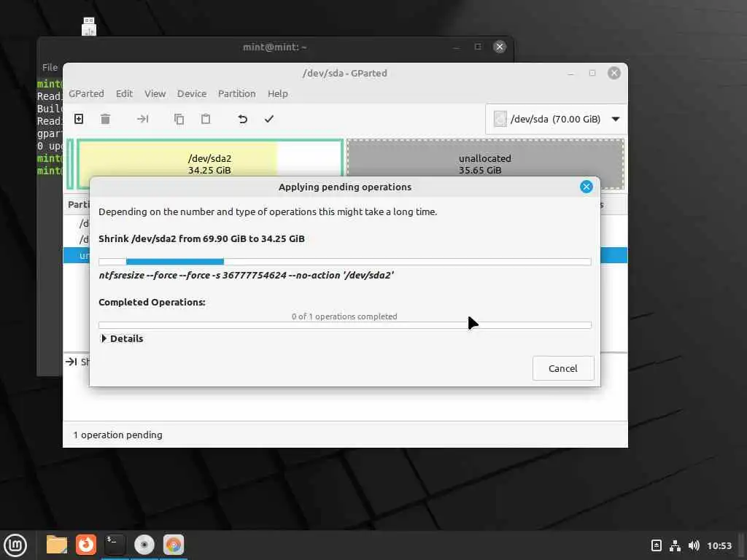Click the Copy partition toolbar icon

pos(179,119)
